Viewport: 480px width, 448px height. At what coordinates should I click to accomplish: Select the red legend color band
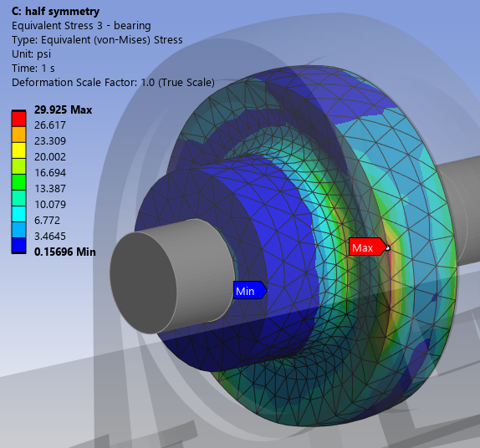tap(18, 118)
